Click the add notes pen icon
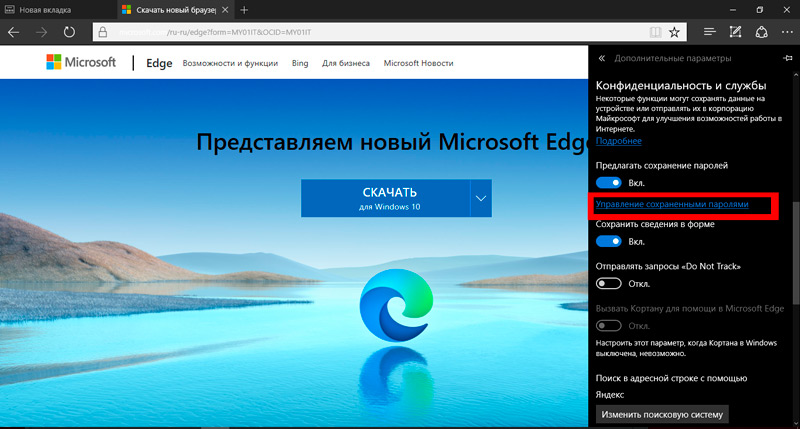The width and height of the screenshot is (800, 429). (736, 31)
